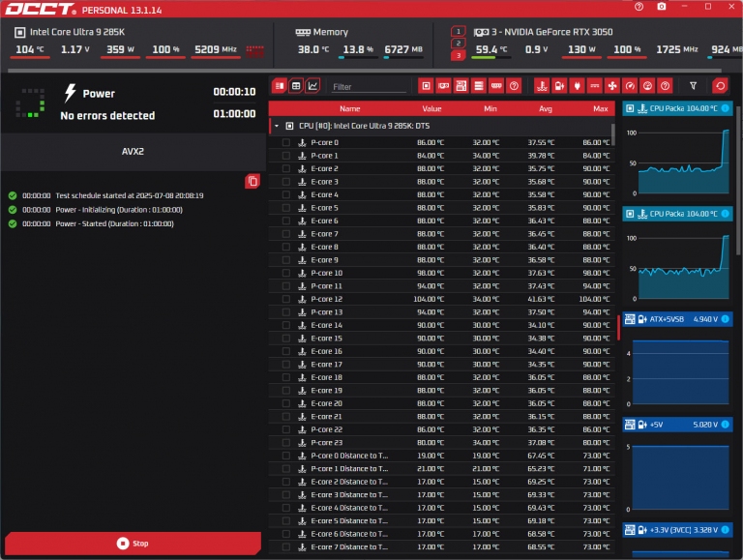Toggle the memory sensors filter icon
Viewport: 743px width, 560px height.
(496, 86)
